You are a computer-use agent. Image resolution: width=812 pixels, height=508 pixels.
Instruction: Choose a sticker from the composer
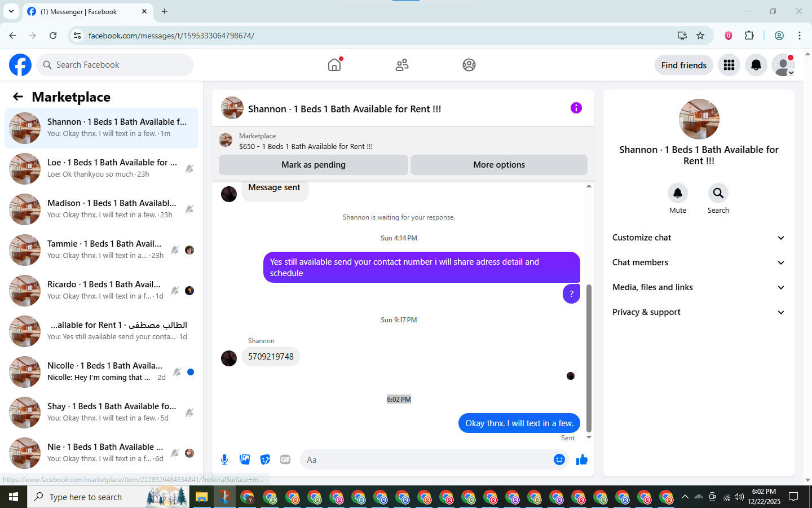click(265, 459)
